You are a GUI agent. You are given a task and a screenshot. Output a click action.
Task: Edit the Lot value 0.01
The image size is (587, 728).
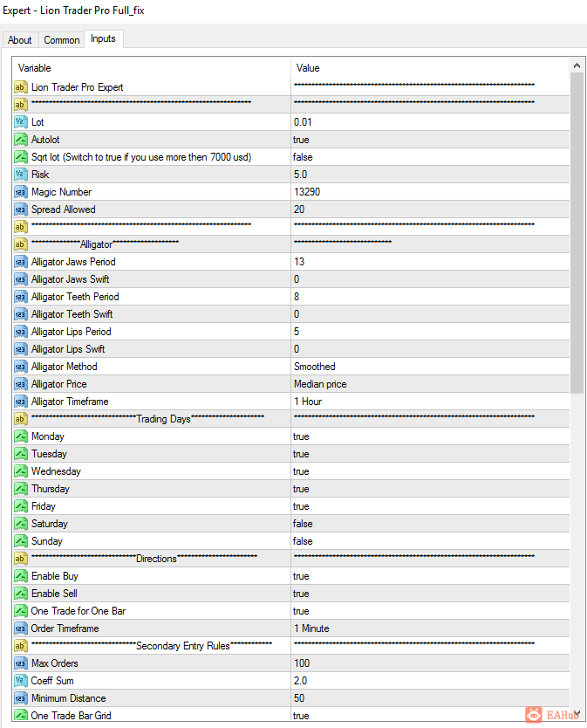tap(430, 122)
